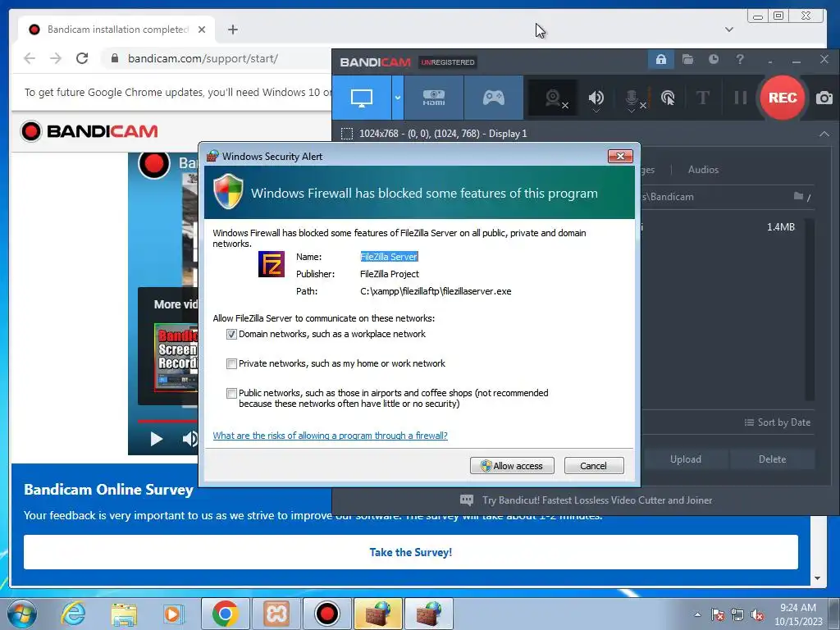Go forward in Chrome browser
840x630 pixels.
tap(56, 58)
